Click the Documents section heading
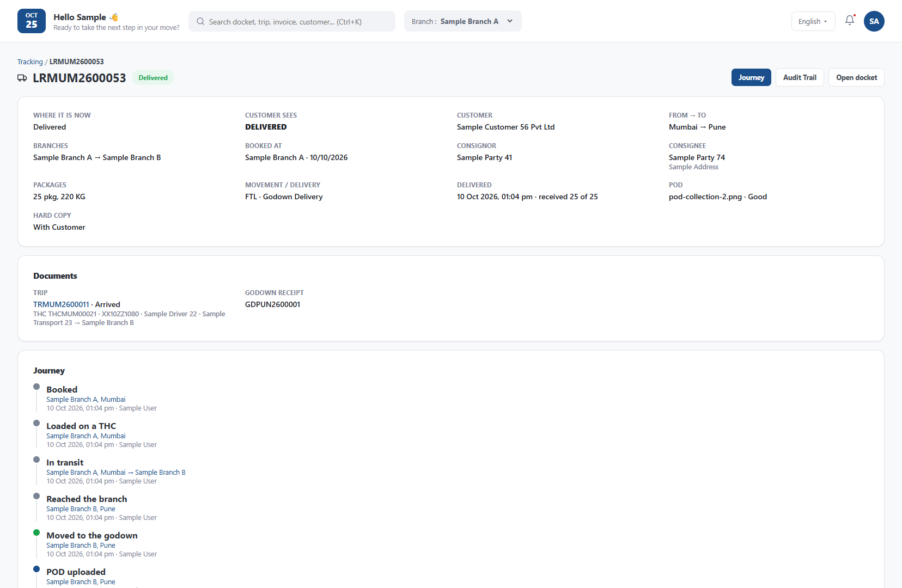This screenshot has height=588, width=902. (55, 276)
